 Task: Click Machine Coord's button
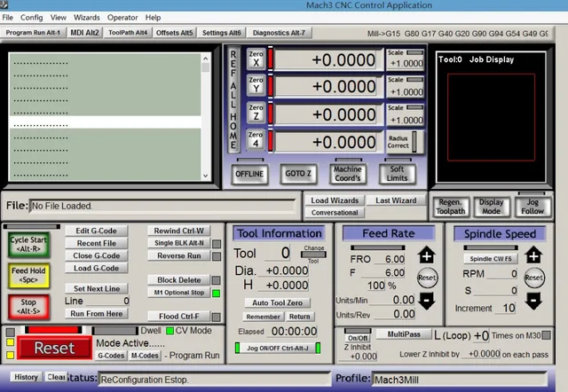347,174
